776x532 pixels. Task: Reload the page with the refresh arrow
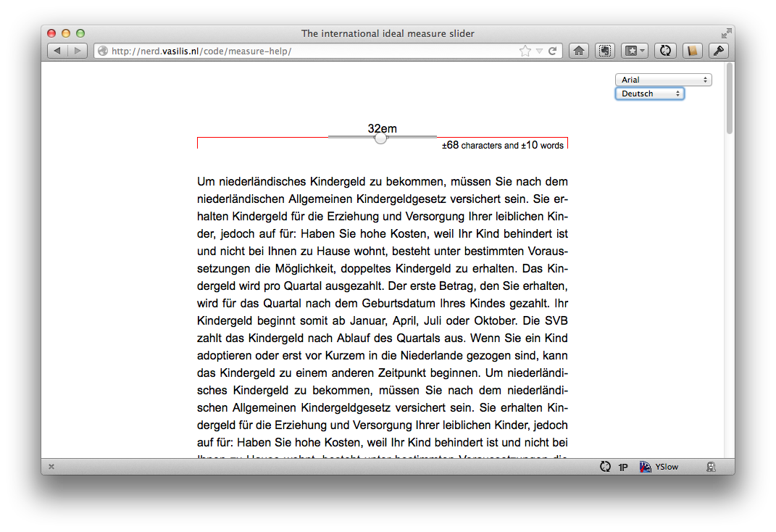pyautogui.click(x=553, y=51)
